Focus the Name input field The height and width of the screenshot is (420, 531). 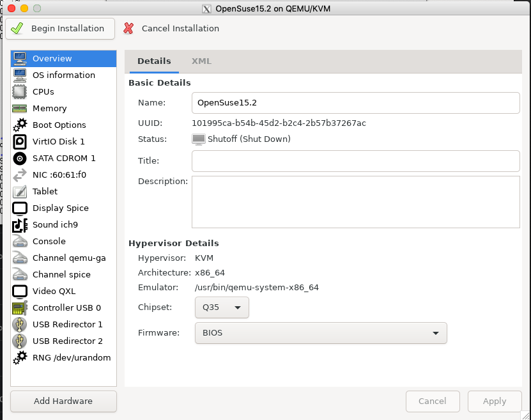pyautogui.click(x=355, y=103)
